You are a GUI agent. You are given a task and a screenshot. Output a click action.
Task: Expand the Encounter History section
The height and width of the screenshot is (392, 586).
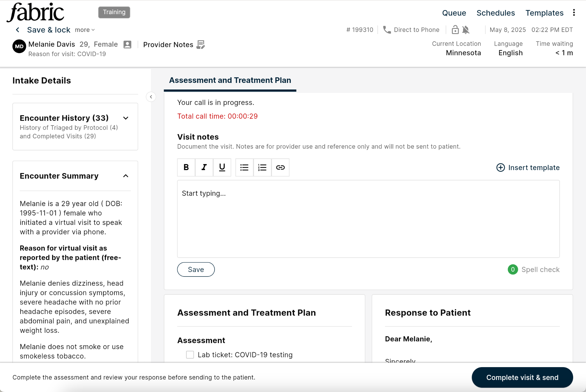(x=126, y=118)
